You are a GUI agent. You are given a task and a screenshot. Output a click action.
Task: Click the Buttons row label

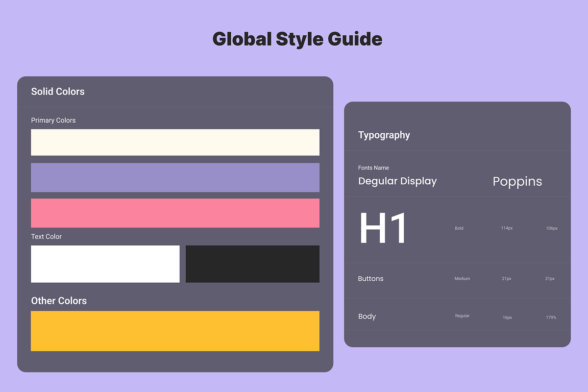coord(371,279)
